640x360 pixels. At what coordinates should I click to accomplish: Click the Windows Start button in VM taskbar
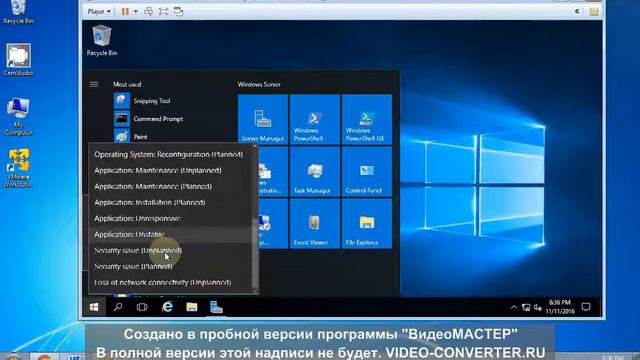point(94,307)
